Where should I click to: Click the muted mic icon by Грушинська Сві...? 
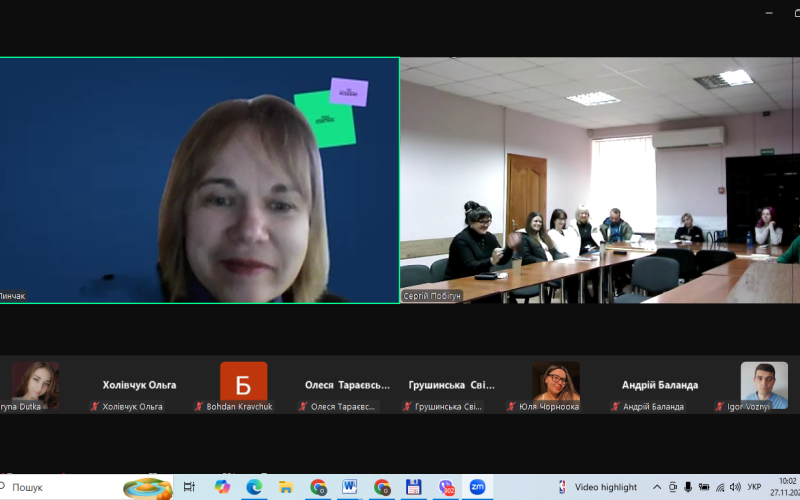pyautogui.click(x=407, y=407)
